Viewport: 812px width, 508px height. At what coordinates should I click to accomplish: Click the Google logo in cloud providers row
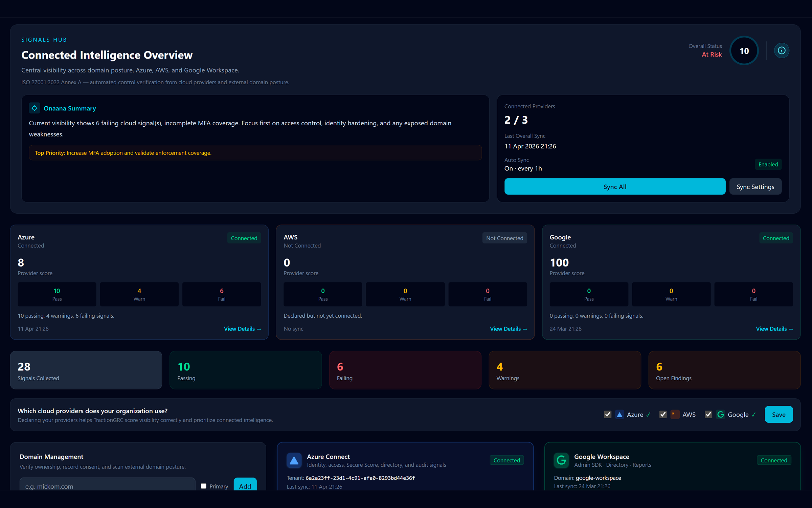point(721,415)
